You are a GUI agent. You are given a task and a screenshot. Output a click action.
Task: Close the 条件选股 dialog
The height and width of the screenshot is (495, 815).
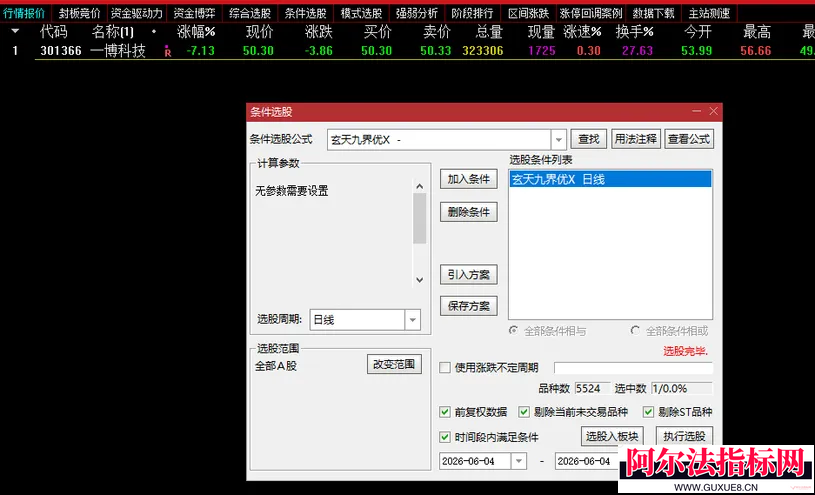714,111
